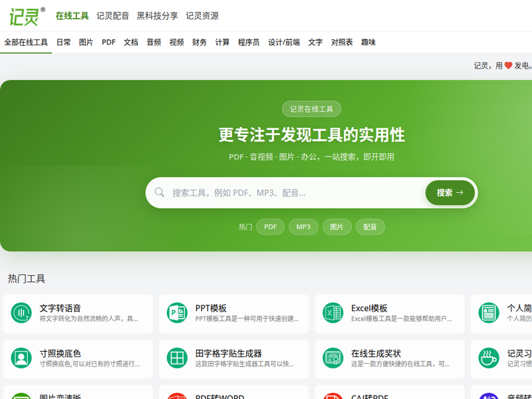Screen dimensions: 532x399
Task: Select the 文档 category tab
Action: (130, 43)
